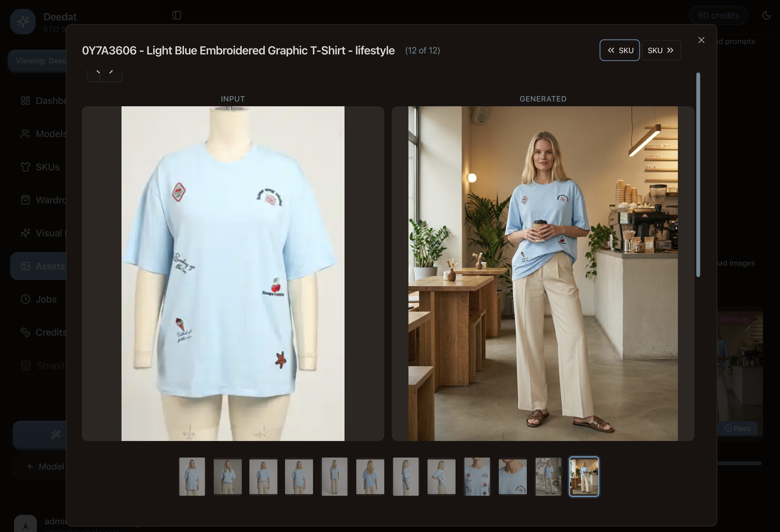
Task: Select the first generated thumbnail
Action: 192,477
